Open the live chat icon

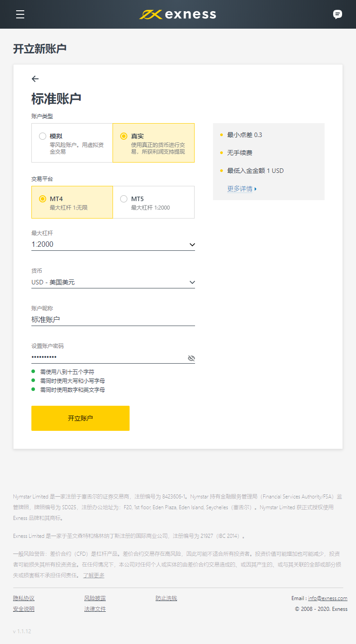(338, 14)
